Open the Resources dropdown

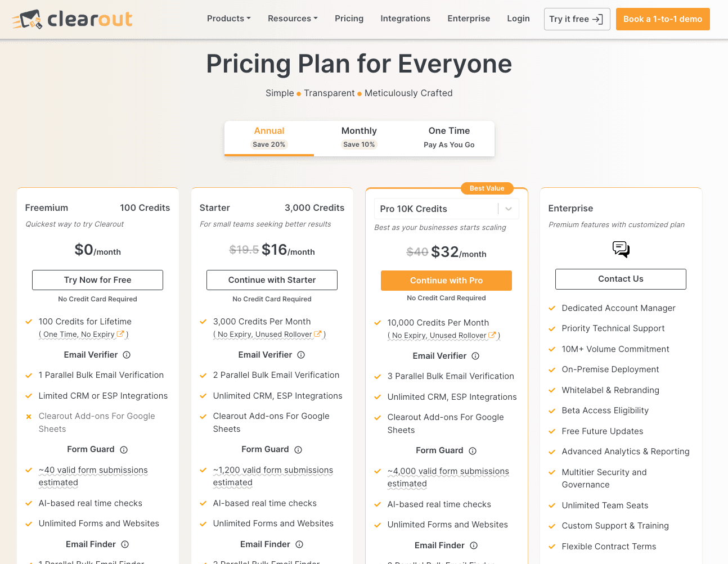[x=292, y=18]
